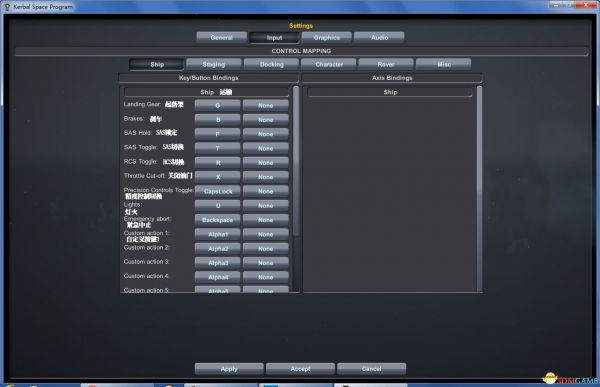The width and height of the screenshot is (600, 387).
Task: Select the Character control mapping tab
Action: click(x=329, y=64)
